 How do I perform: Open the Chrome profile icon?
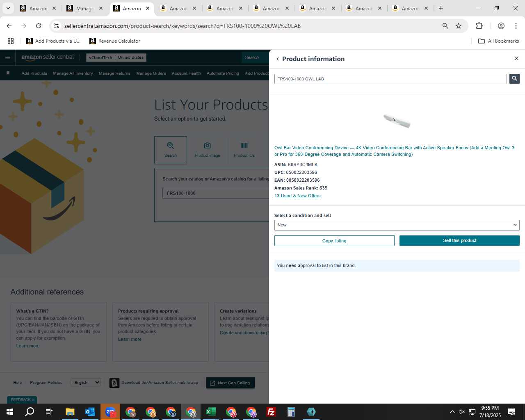pos(501,26)
